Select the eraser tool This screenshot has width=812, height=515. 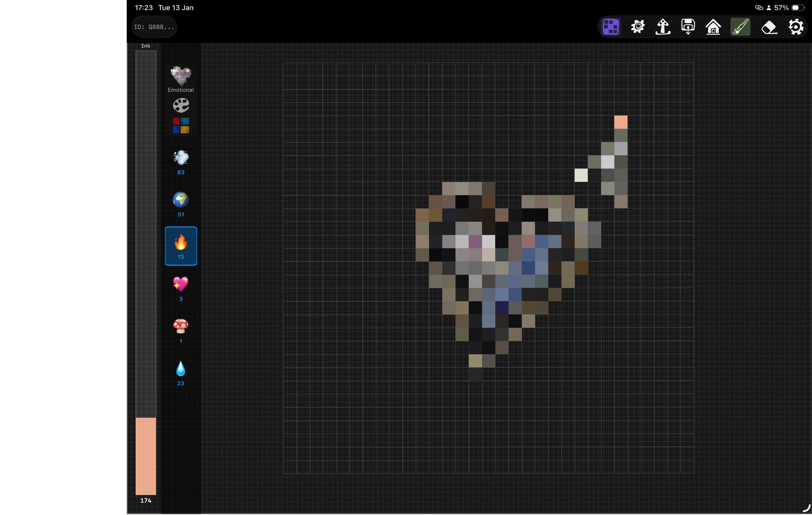(x=769, y=27)
